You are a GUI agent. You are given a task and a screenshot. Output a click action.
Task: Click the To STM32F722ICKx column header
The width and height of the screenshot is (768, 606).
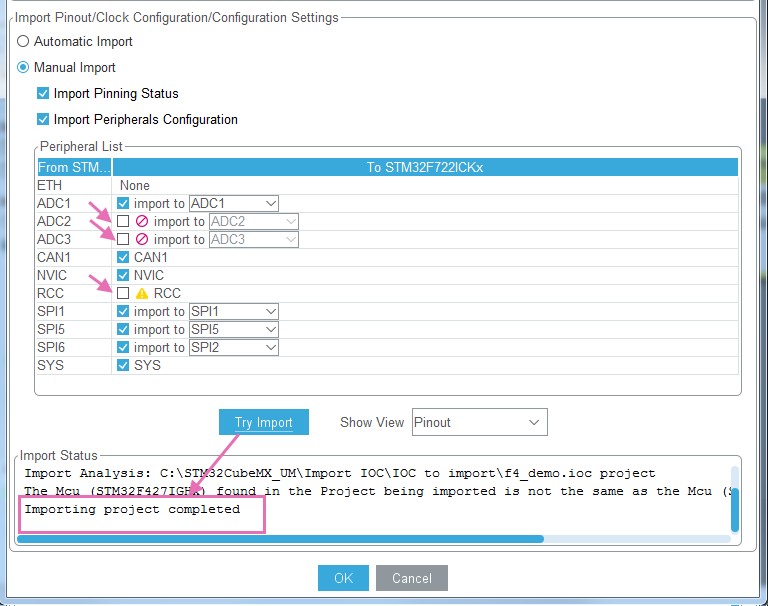[425, 167]
